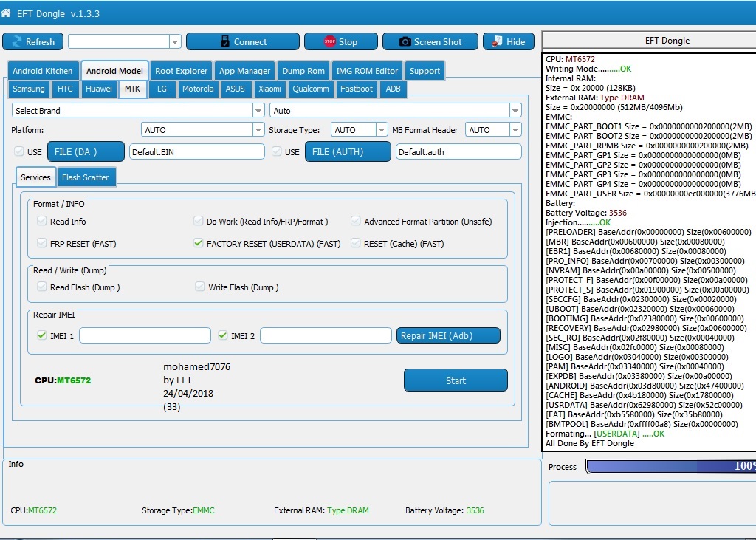This screenshot has width=756, height=540.
Task: Enable the Write Flash (Dump) checkbox
Action: (199, 287)
